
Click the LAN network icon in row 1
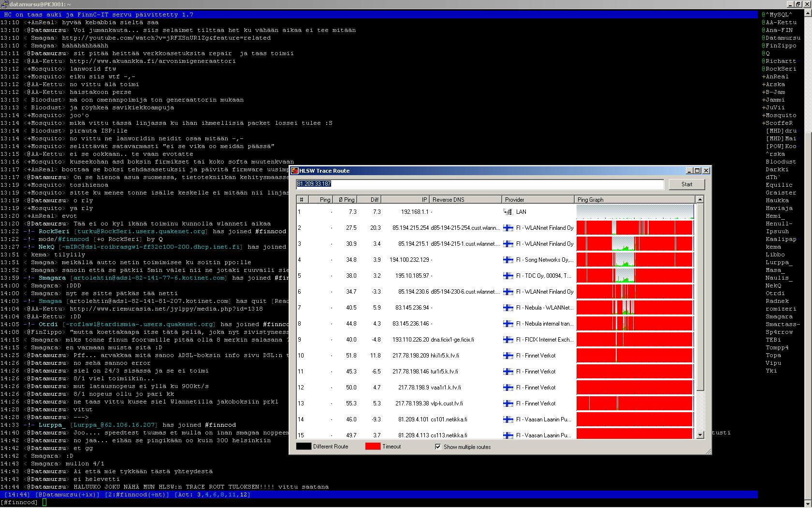coord(507,212)
